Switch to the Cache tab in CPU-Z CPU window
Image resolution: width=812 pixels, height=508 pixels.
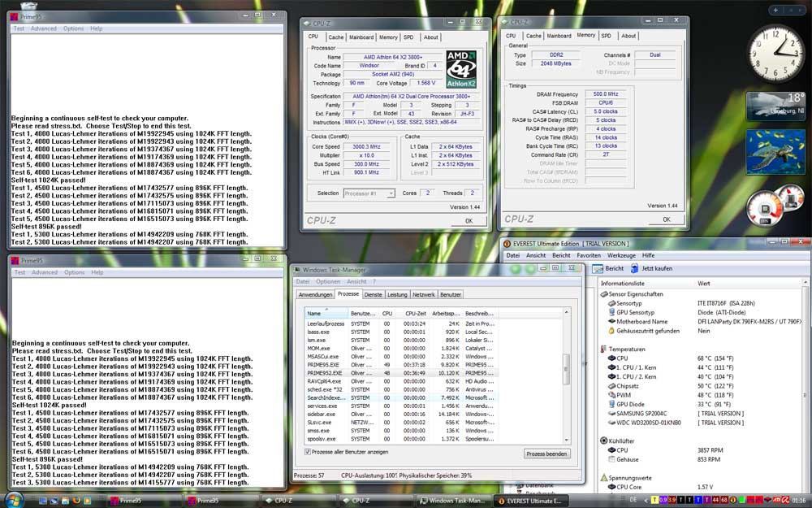335,37
